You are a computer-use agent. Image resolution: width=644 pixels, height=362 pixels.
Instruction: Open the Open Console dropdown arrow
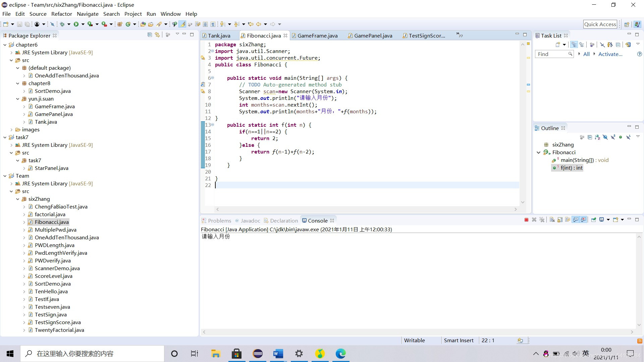622,220
